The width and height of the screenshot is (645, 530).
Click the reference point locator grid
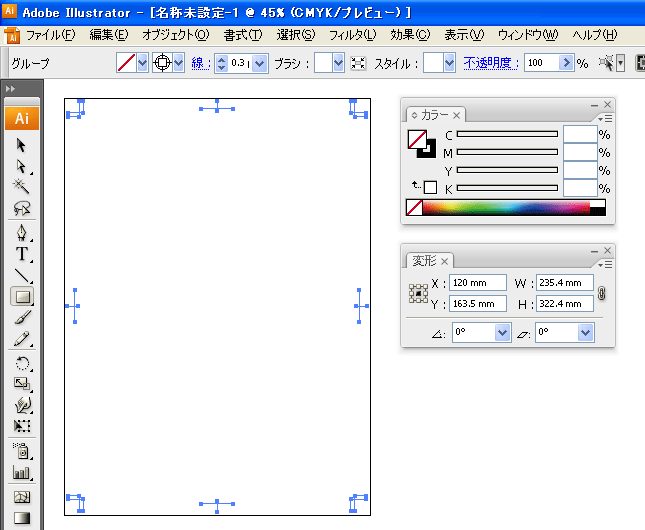418,294
